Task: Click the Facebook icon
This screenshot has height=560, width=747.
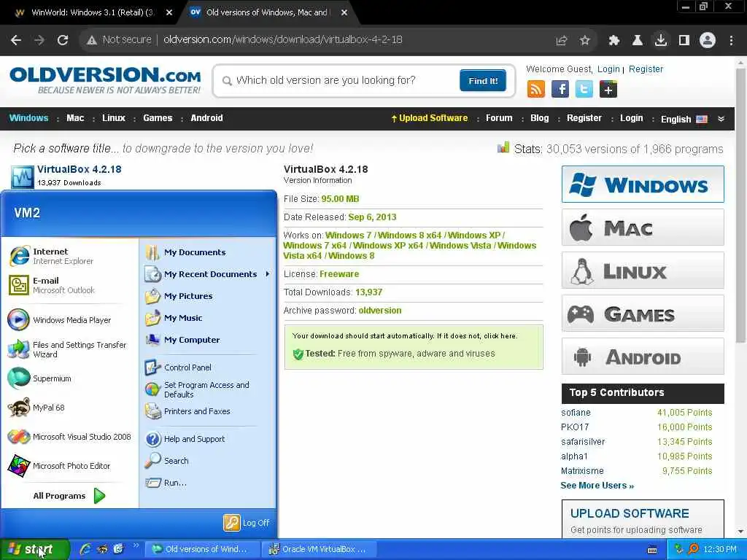Action: [x=560, y=89]
